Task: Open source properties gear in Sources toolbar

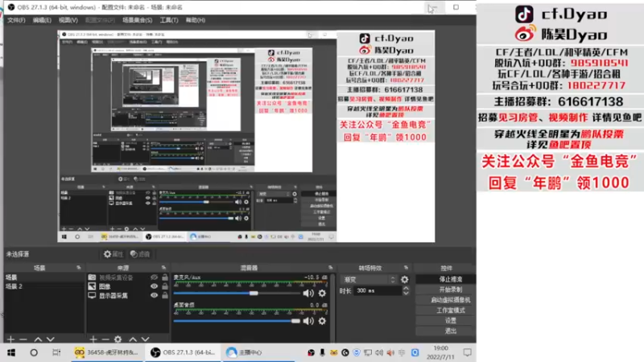Action: (118, 339)
